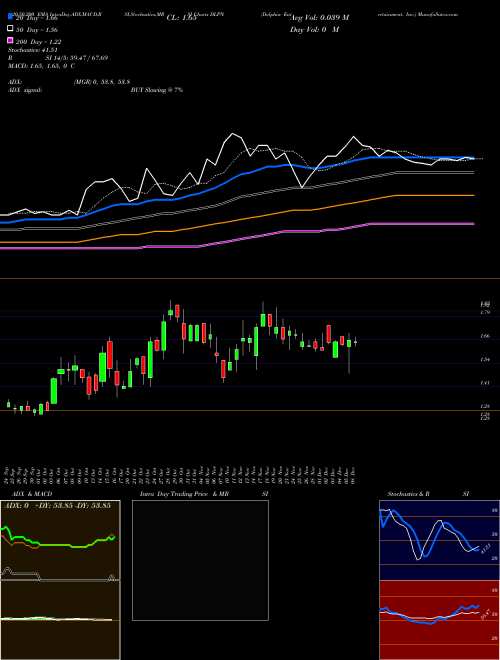Click the 1.54 price axis label

point(485,359)
